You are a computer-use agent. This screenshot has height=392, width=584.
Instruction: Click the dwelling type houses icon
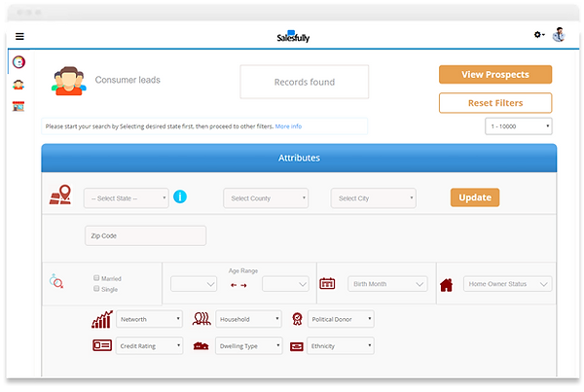(201, 346)
